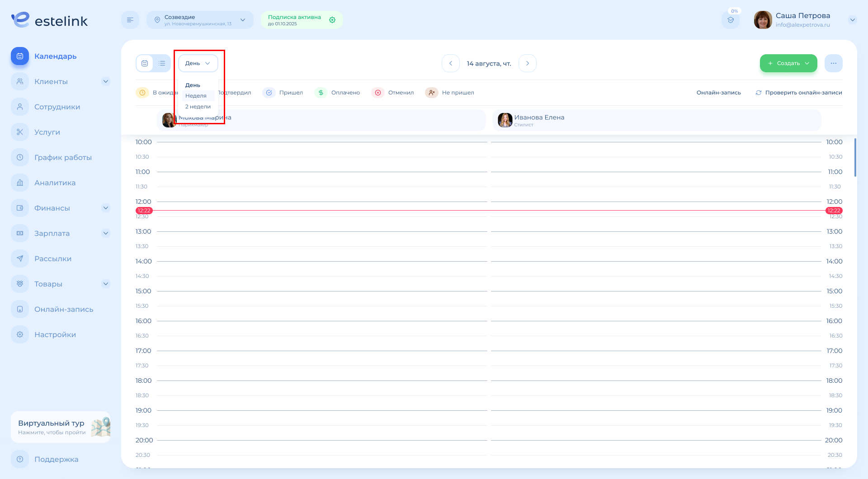The height and width of the screenshot is (479, 868).
Task: Click the Услуги scissors icon
Action: tap(20, 132)
